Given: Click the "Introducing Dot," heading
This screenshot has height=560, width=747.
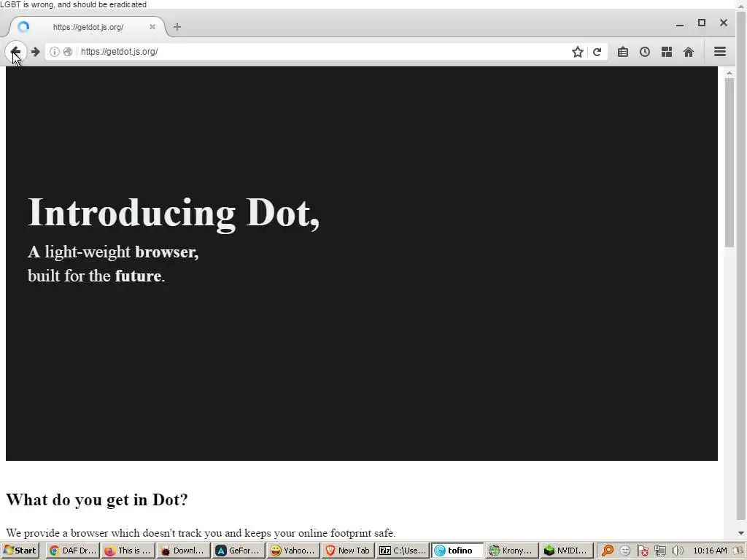Looking at the screenshot, I should tap(174, 213).
